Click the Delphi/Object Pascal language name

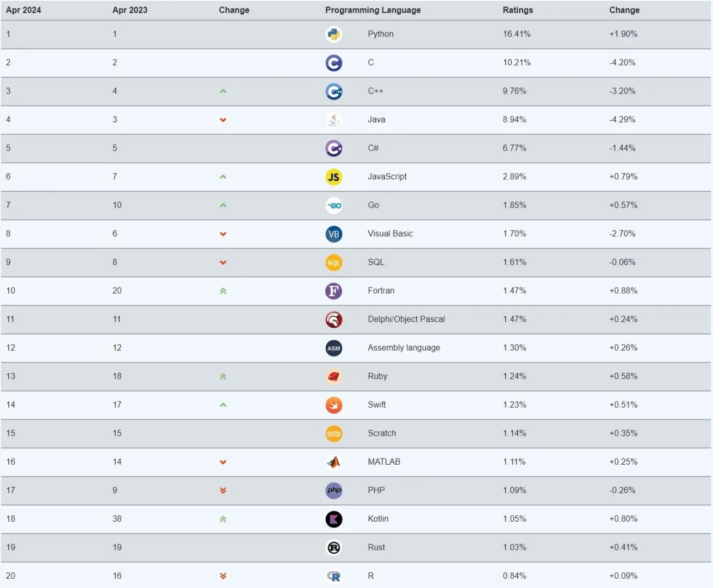coord(406,320)
